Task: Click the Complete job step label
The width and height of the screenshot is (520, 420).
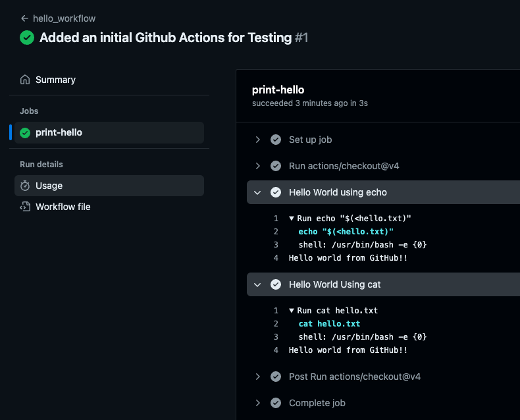Action: (317, 403)
